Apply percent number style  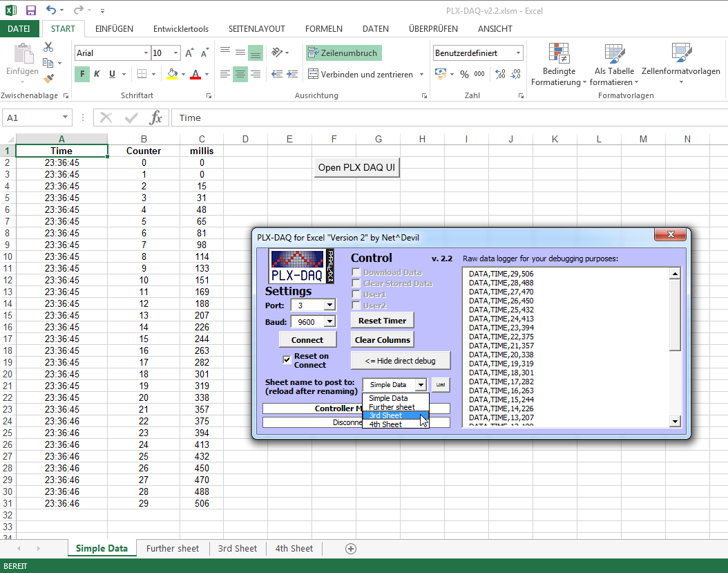coord(464,75)
